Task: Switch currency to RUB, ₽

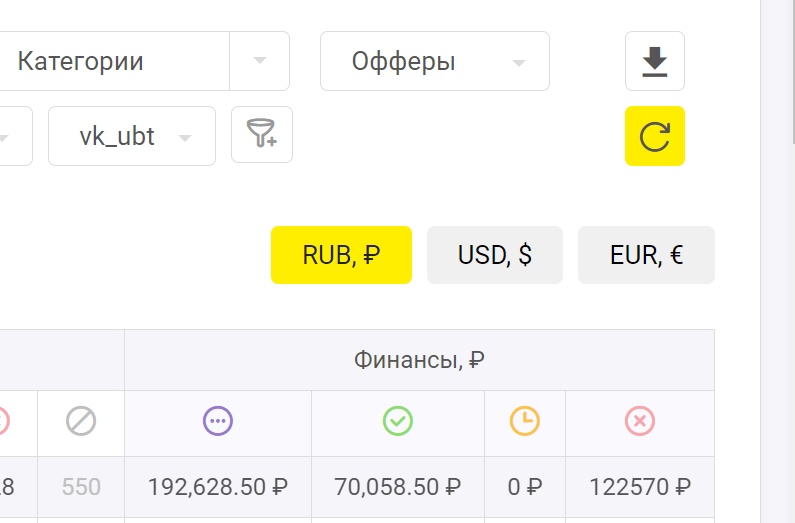Action: point(341,255)
